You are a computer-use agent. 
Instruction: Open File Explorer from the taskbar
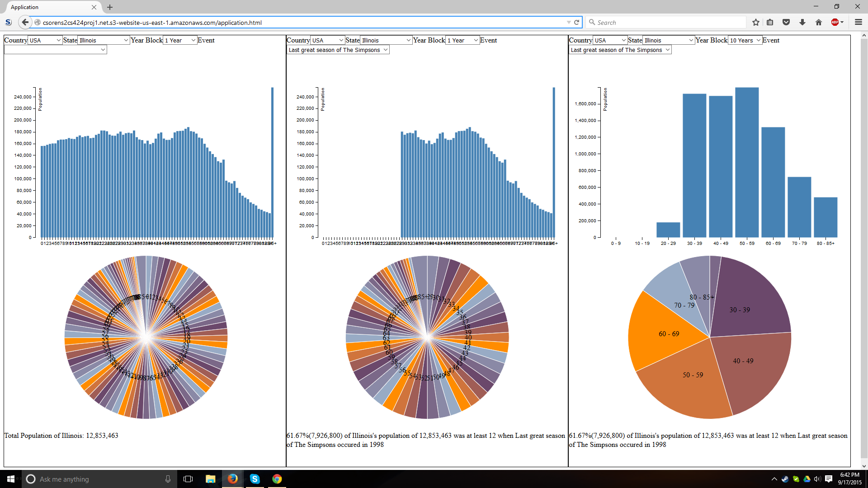pos(210,479)
